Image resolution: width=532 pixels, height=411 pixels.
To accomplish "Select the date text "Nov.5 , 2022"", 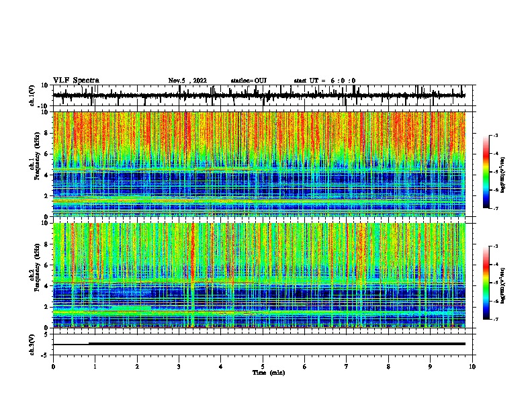I will pos(187,81).
